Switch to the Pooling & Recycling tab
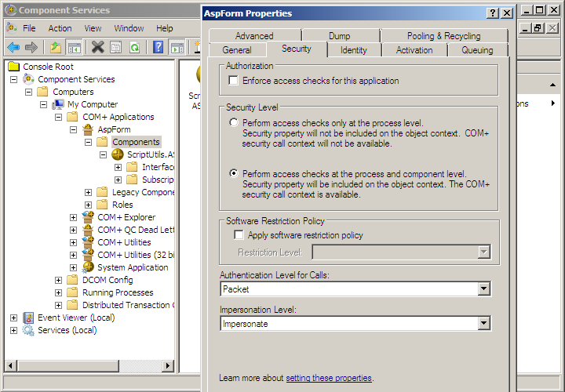Screen dimensions: 565x392 tap(443, 35)
